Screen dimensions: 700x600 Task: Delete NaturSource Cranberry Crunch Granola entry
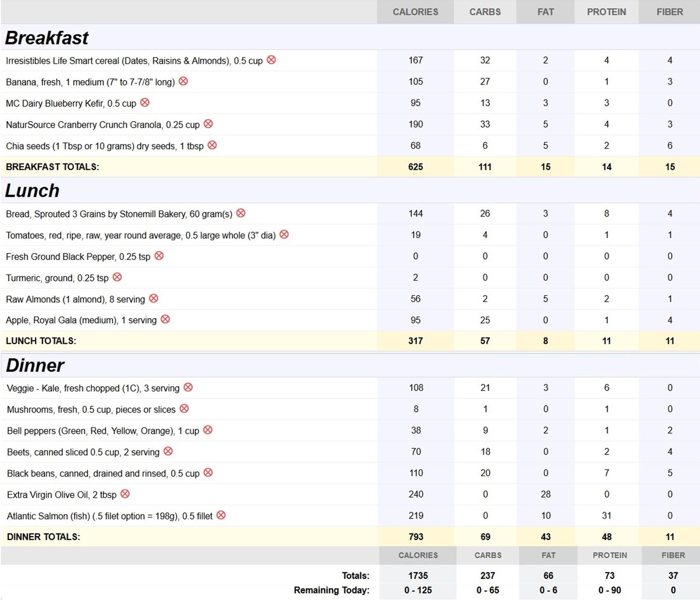(208, 124)
